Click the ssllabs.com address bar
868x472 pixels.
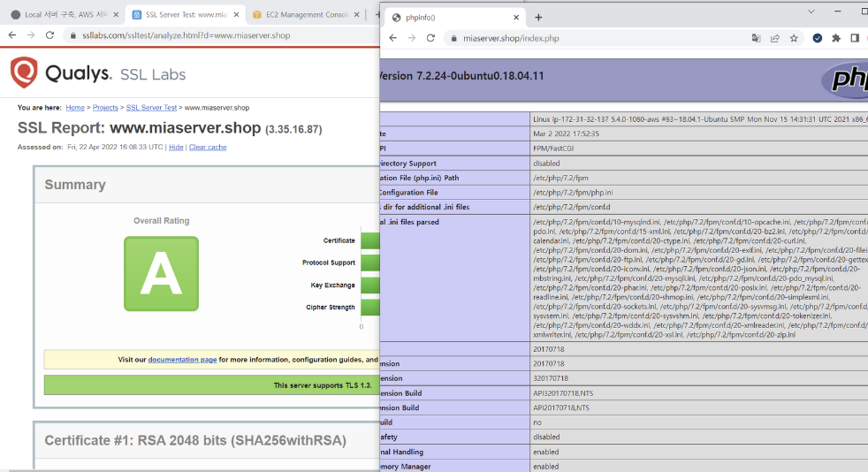222,35
